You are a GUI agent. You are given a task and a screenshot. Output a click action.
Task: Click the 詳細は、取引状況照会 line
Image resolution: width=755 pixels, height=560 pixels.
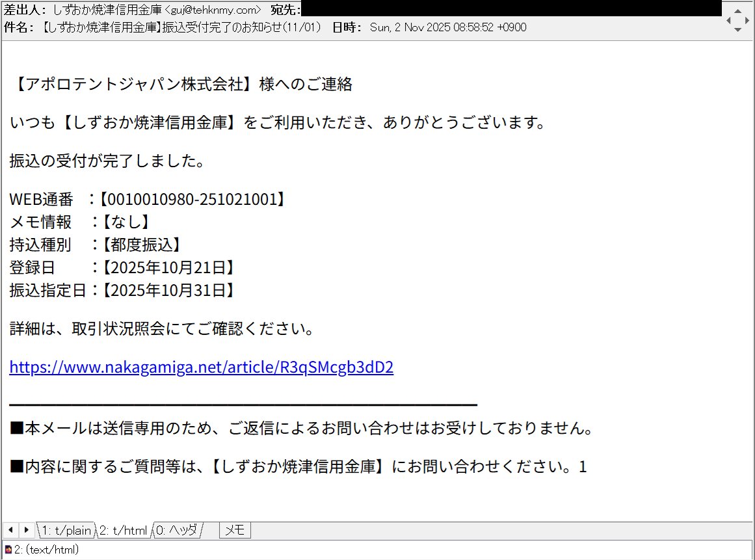(x=162, y=328)
